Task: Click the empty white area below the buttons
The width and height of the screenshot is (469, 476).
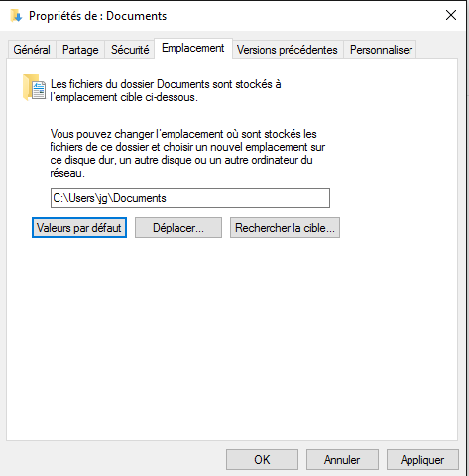Action: pos(231,337)
